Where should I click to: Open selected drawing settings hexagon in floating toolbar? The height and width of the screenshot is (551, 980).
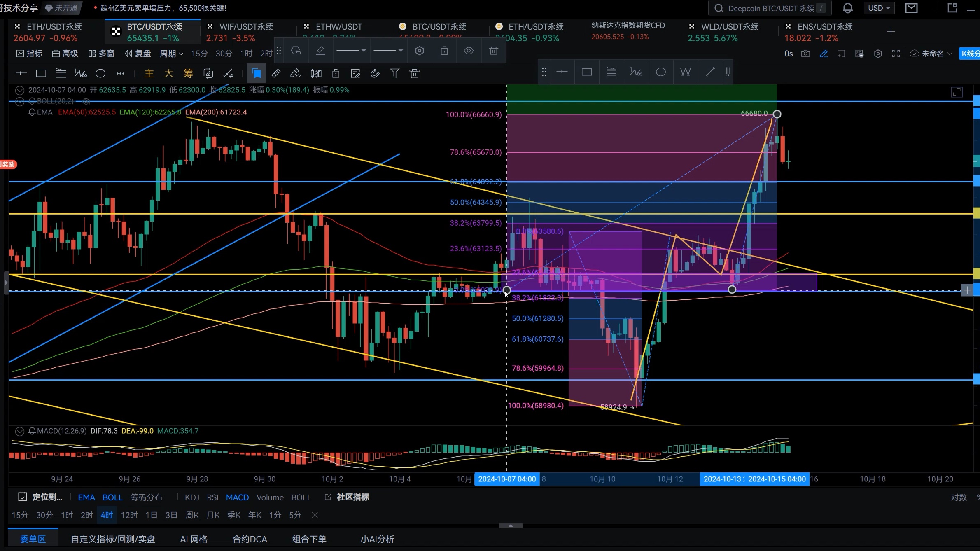[x=420, y=51]
